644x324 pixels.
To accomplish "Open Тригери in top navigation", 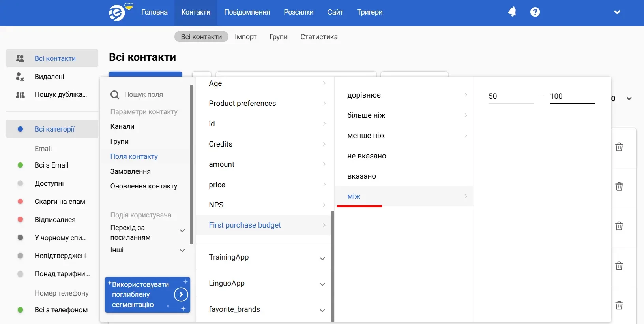I will coord(370,12).
